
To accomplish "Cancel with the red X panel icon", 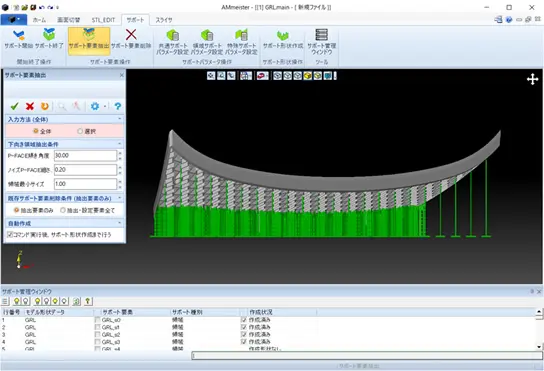I will 30,106.
